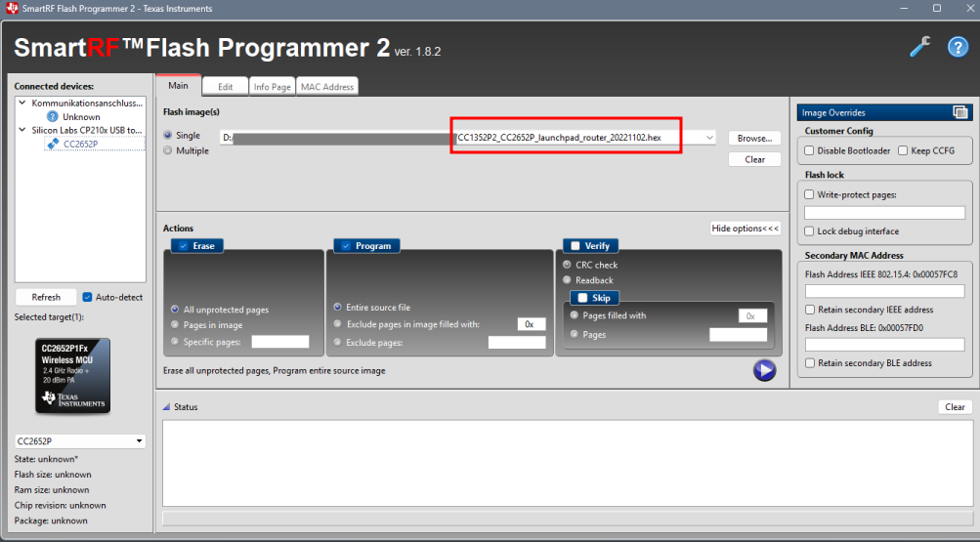The width and height of the screenshot is (980, 542).
Task: Collapse the Status panel triangle icon
Action: (x=165, y=407)
